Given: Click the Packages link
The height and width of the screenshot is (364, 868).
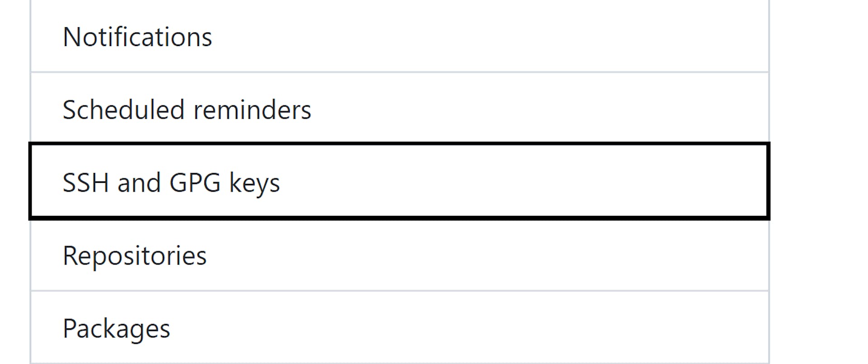Looking at the screenshot, I should [x=117, y=328].
